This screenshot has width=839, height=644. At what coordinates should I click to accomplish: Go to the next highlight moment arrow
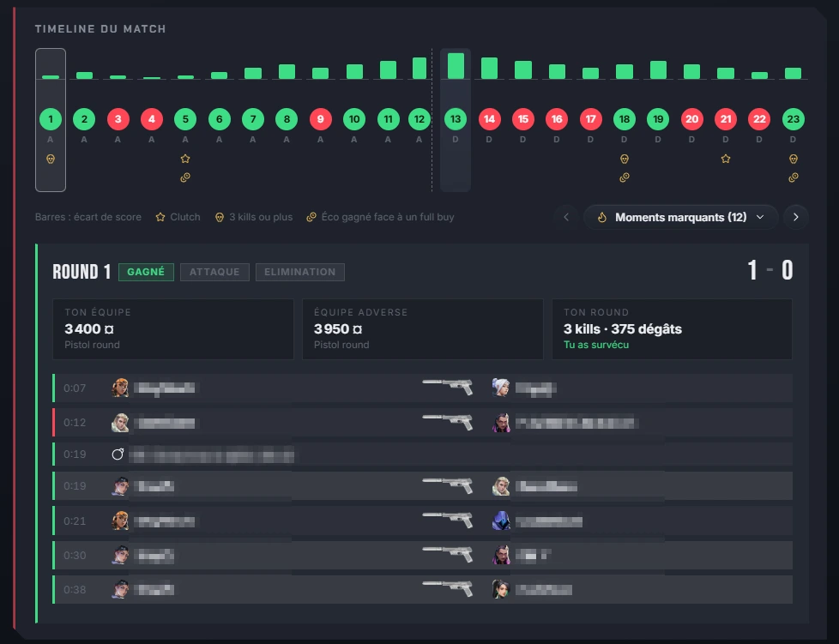(795, 217)
